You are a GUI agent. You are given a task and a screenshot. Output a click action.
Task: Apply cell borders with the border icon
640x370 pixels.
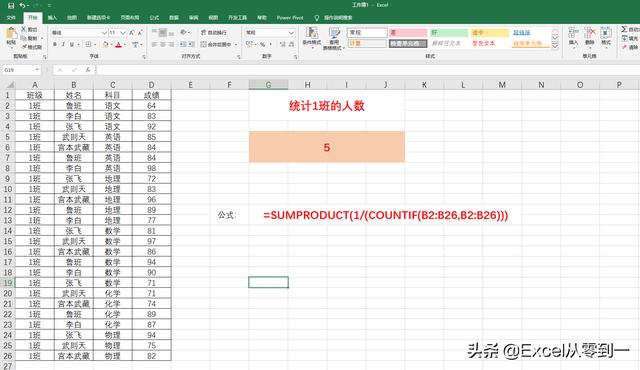(x=88, y=44)
